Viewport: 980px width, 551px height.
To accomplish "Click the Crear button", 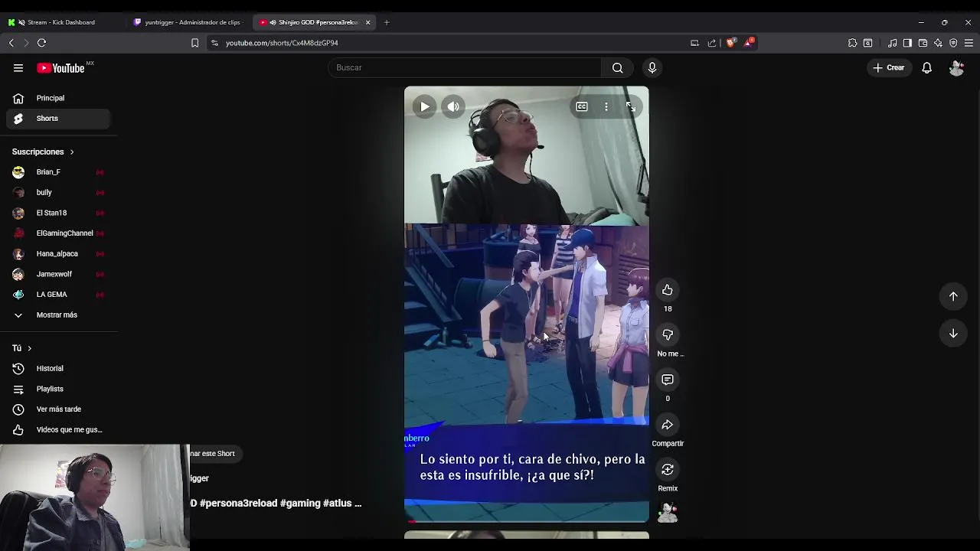I will coord(888,67).
